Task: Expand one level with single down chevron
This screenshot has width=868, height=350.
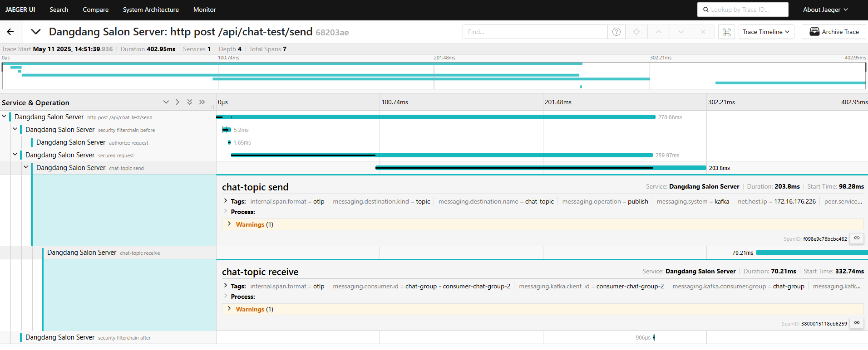Action: click(x=166, y=102)
